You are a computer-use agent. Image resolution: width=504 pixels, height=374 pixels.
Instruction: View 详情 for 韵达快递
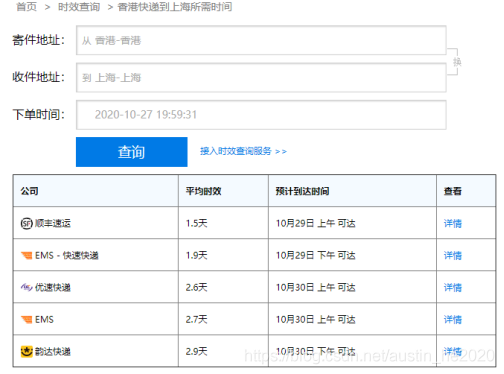[453, 351]
